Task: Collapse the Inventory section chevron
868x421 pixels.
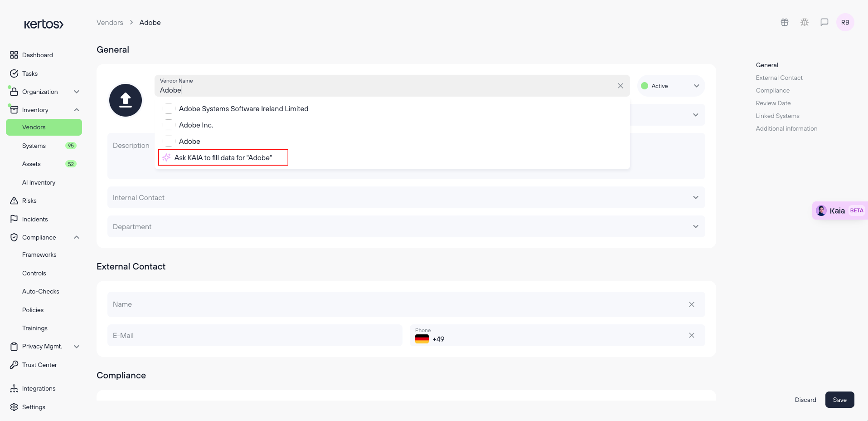Action: point(77,110)
